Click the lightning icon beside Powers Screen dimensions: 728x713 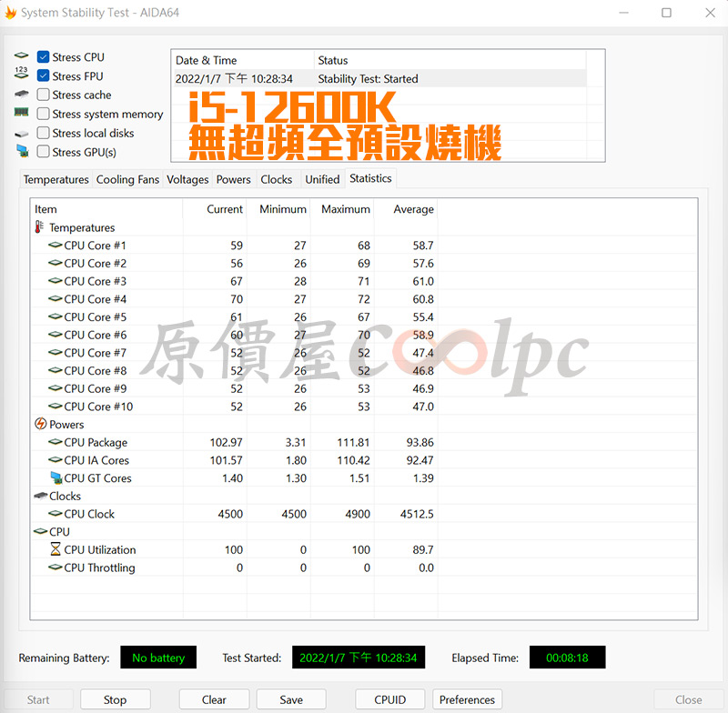(x=40, y=424)
